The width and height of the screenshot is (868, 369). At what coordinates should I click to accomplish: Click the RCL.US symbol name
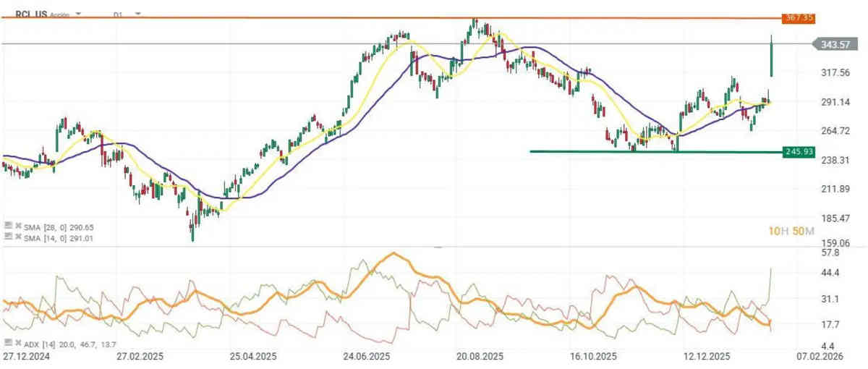click(30, 14)
